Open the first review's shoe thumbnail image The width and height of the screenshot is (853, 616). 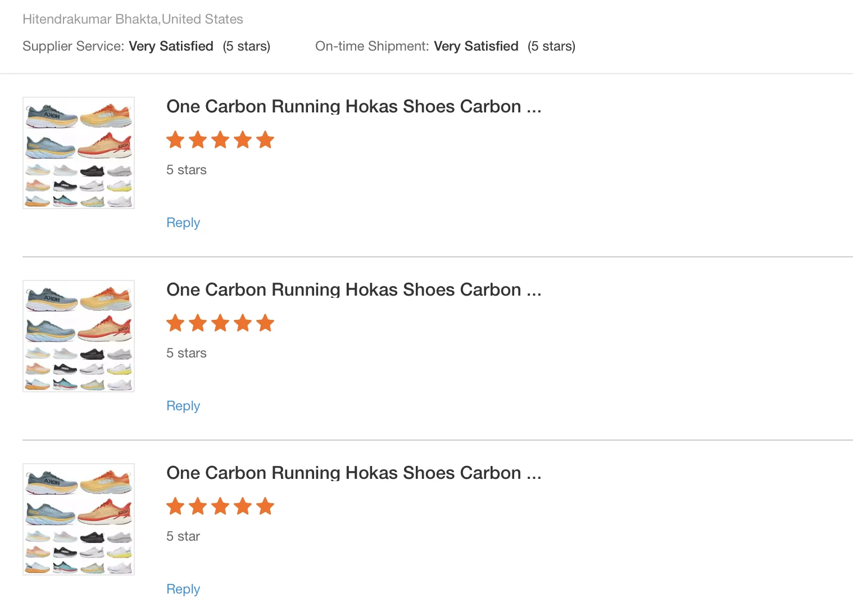click(x=79, y=153)
